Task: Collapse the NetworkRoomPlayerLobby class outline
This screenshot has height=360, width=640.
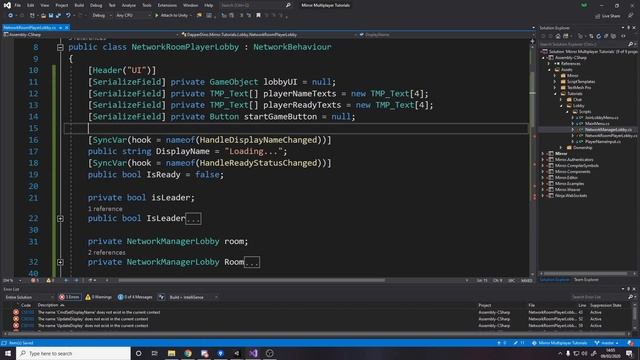Action: pos(60,47)
